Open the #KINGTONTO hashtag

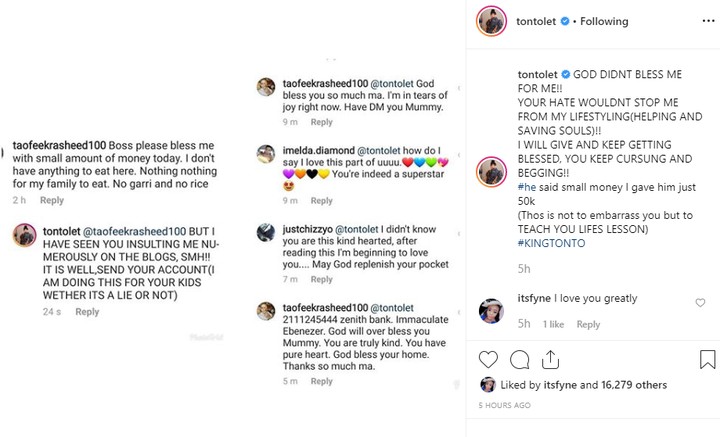(x=550, y=242)
